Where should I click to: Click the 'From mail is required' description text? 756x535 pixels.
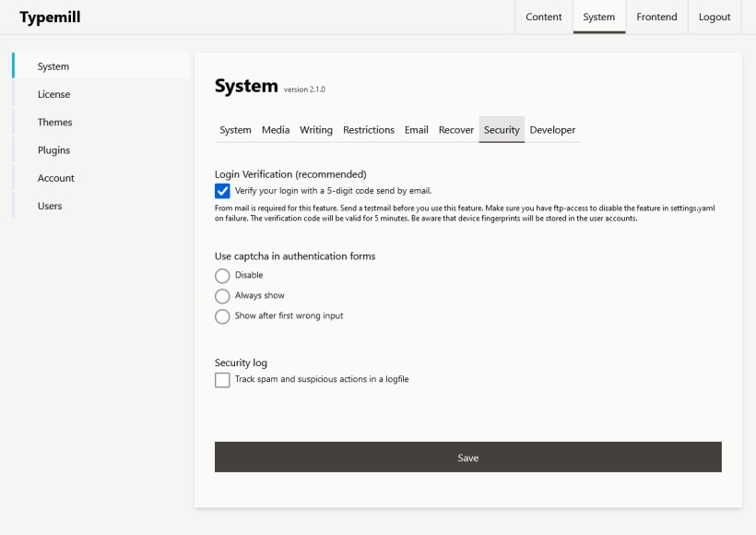click(x=465, y=213)
